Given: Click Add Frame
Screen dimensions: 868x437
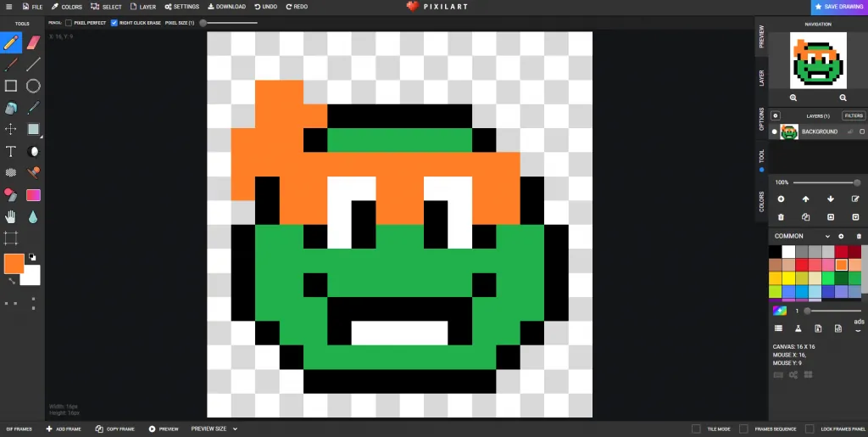Looking at the screenshot, I should pyautogui.click(x=64, y=429).
